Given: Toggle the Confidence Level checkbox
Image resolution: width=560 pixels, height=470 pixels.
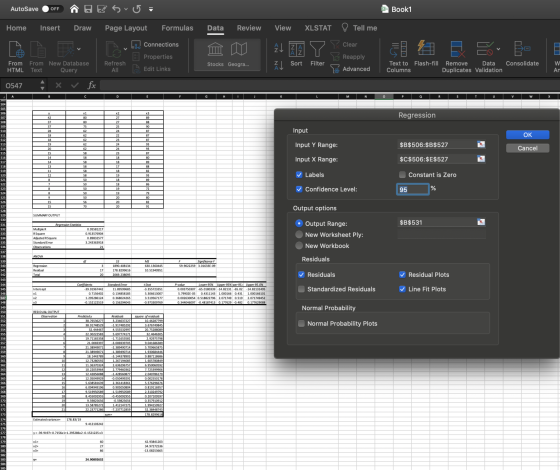Looking at the screenshot, I should [x=299, y=189].
